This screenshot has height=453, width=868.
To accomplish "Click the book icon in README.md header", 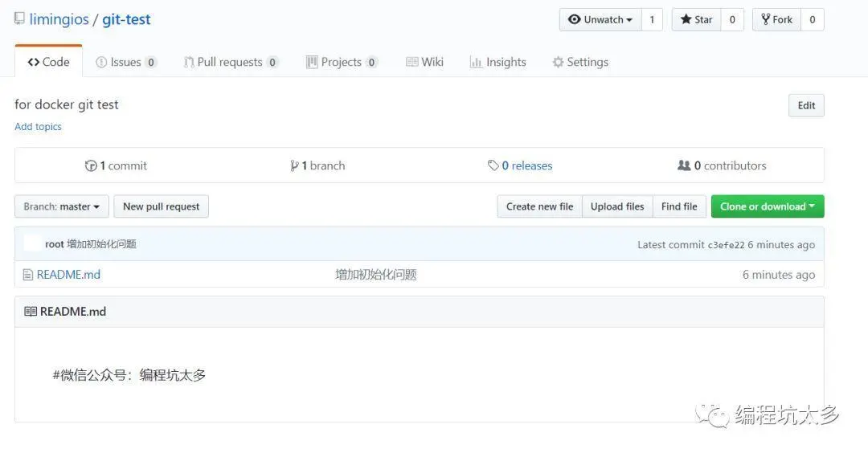I will coord(31,312).
